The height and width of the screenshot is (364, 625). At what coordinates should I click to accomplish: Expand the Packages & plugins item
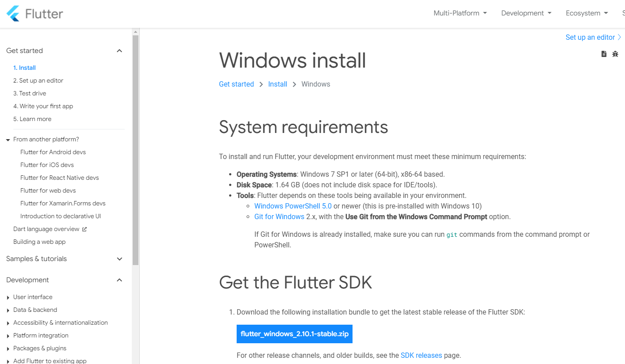8,349
